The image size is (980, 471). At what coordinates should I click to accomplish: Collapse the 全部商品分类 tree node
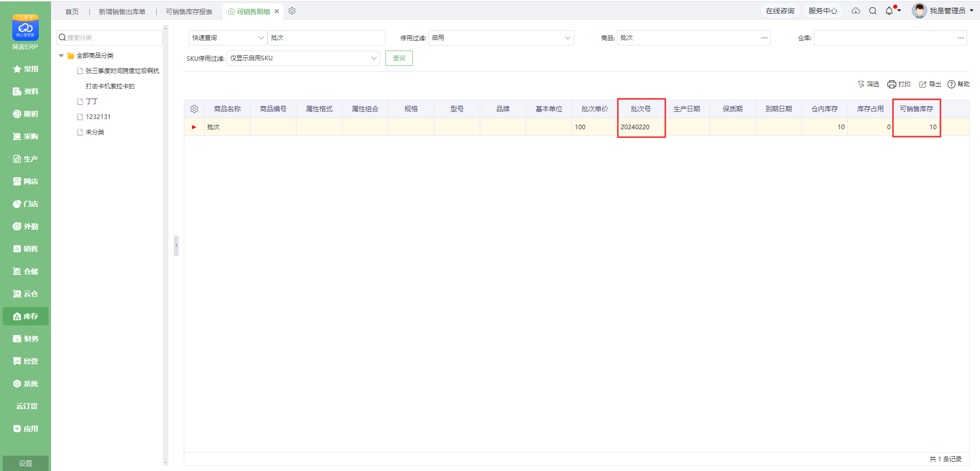(x=61, y=56)
